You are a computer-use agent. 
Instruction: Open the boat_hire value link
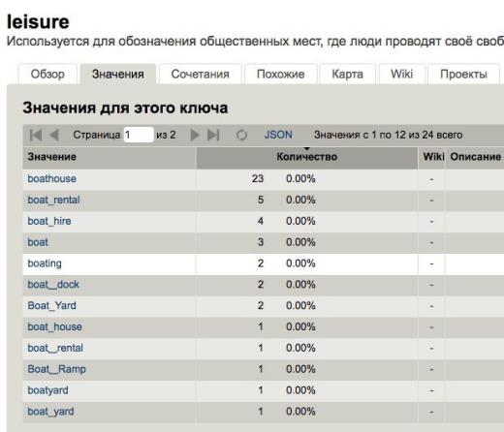pos(49,221)
